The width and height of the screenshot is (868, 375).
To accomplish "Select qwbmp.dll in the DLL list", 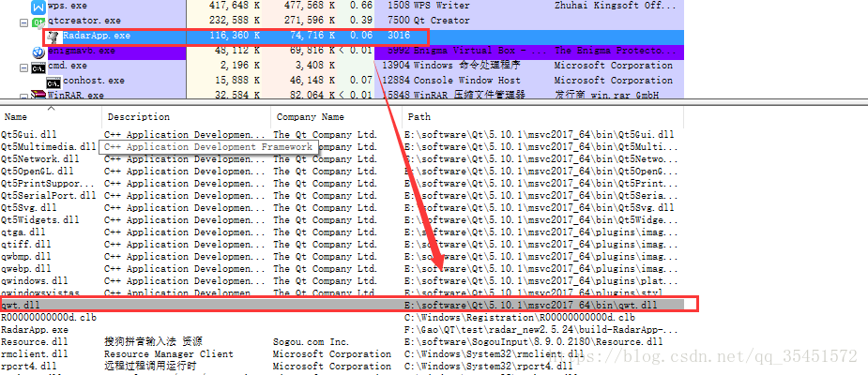I will point(26,256).
